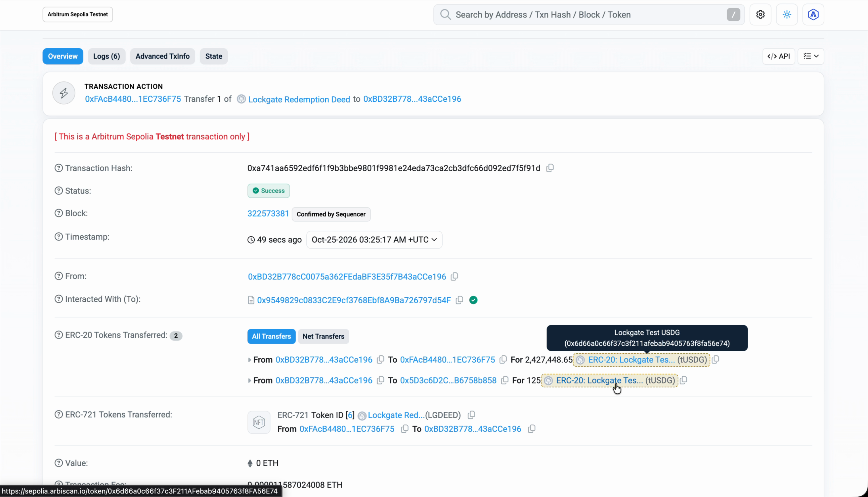Viewport: 868px width, 497px height.
Task: Open full From address 0xBD32B778cC0075a3... link
Action: pos(347,277)
